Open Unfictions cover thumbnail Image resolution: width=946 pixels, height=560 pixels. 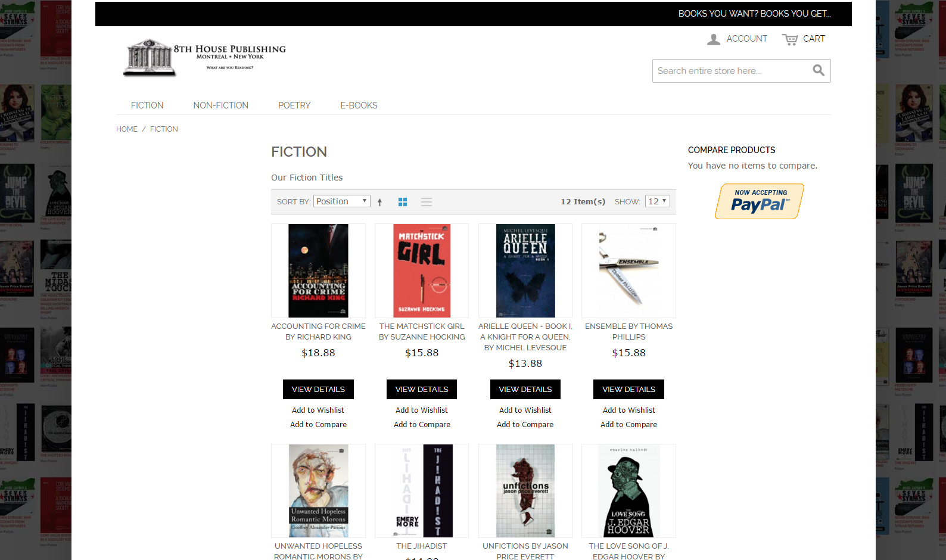[525, 491]
